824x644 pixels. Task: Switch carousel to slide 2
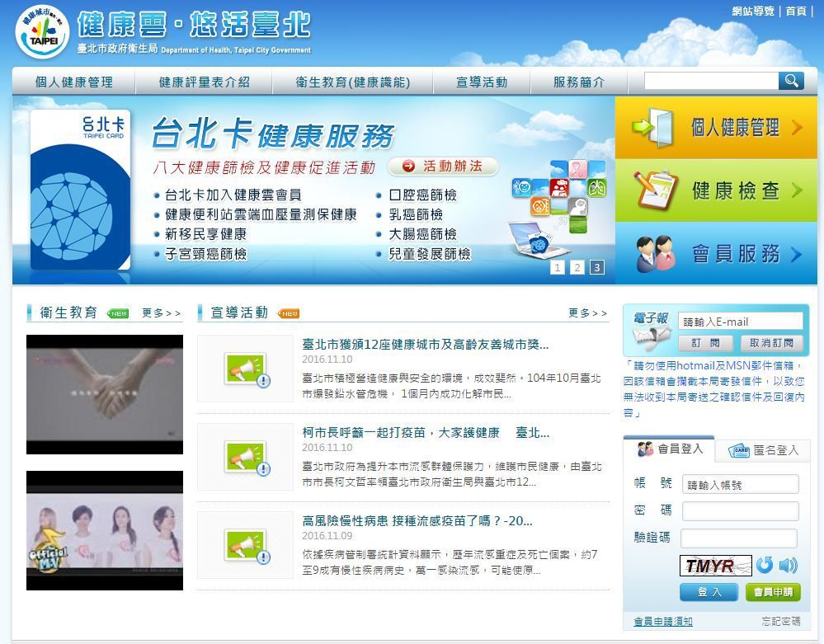click(x=577, y=267)
